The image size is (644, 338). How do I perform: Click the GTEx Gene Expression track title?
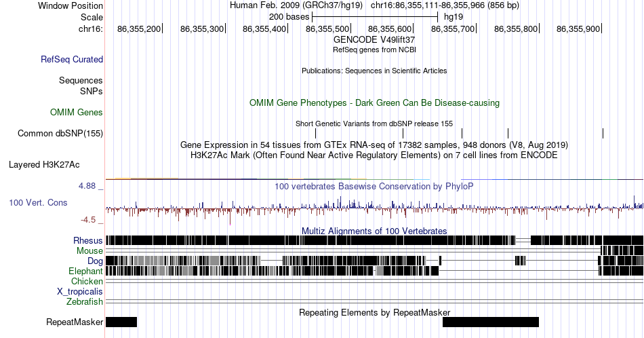click(x=374, y=145)
